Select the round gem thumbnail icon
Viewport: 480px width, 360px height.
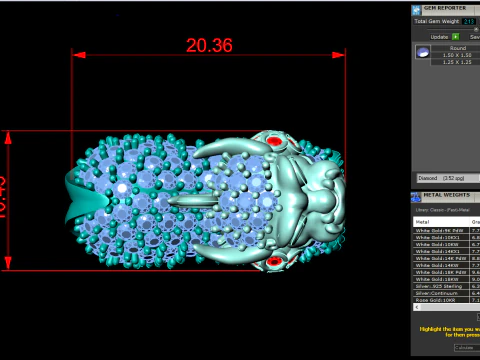coord(423,52)
